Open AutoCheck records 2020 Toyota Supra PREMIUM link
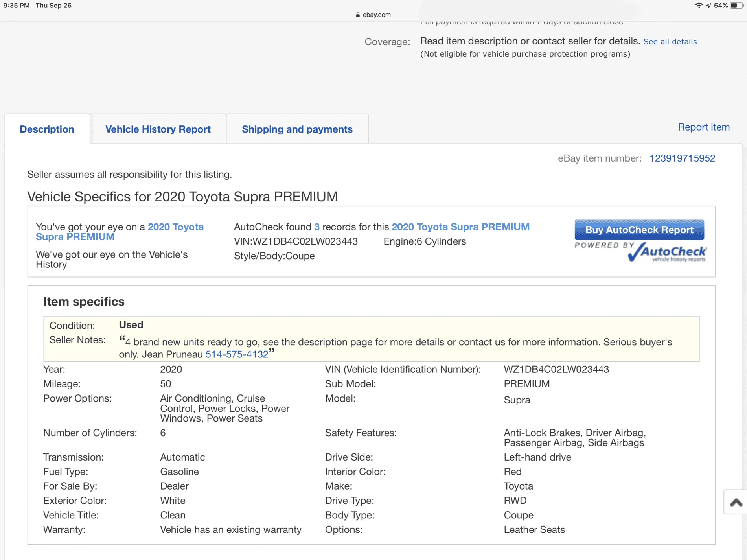 [460, 227]
